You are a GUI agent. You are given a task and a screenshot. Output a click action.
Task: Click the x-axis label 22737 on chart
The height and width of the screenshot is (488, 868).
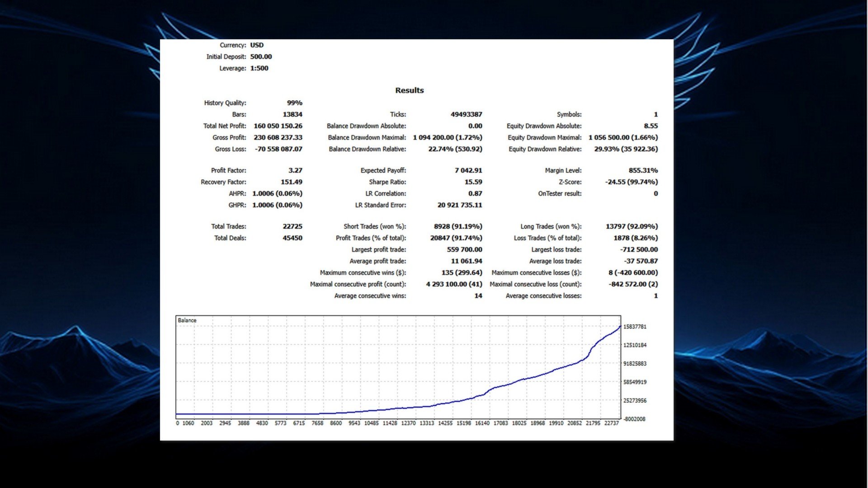coord(611,423)
